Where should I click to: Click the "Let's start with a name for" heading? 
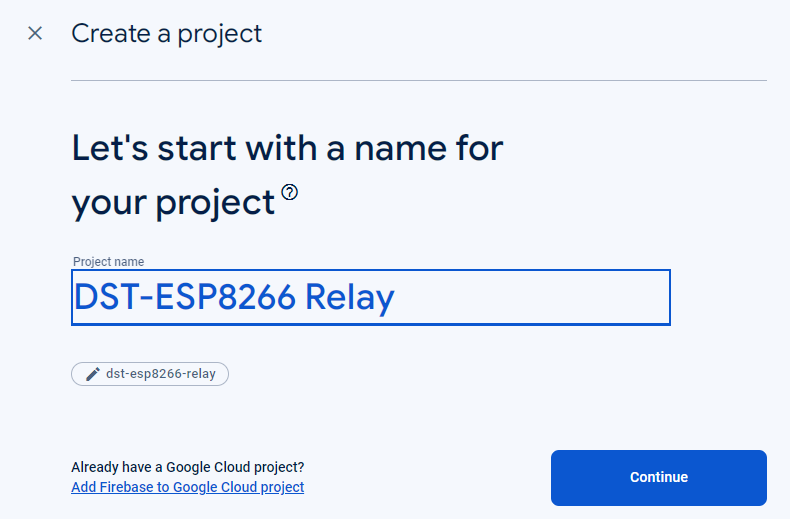pos(287,149)
